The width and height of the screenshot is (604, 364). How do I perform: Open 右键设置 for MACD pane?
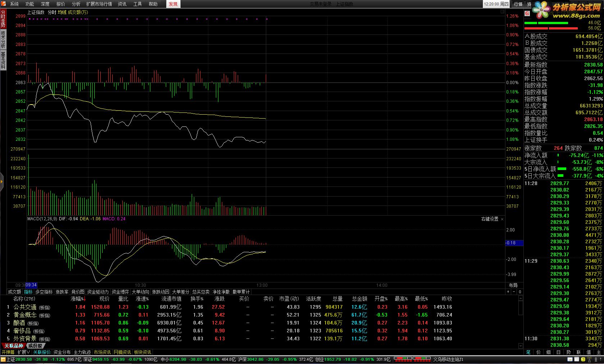point(490,219)
